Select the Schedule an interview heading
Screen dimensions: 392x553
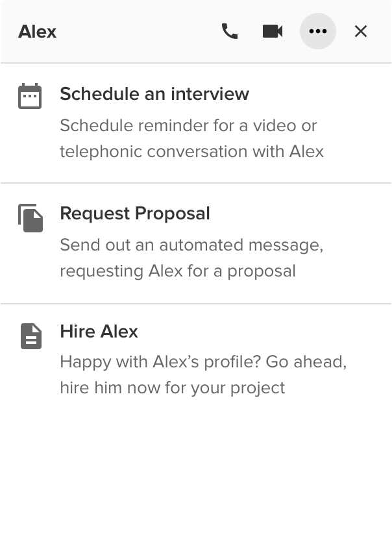pyautogui.click(x=154, y=94)
